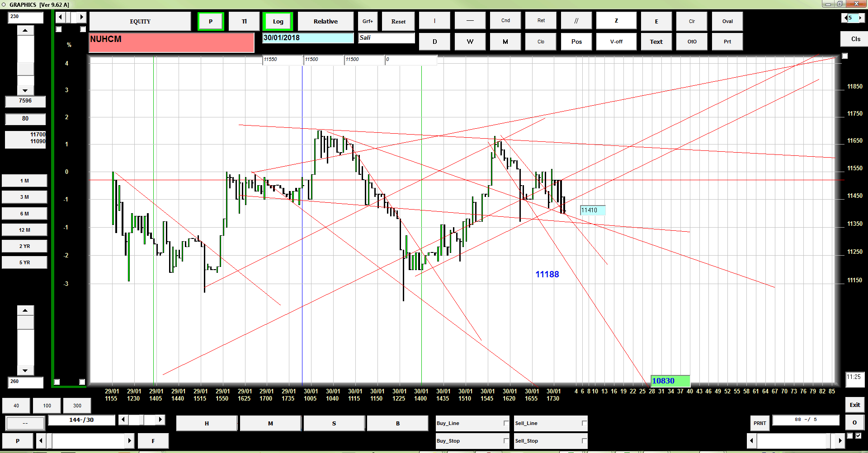Click the Cnd toolbar button
The image size is (868, 453).
(505, 21)
